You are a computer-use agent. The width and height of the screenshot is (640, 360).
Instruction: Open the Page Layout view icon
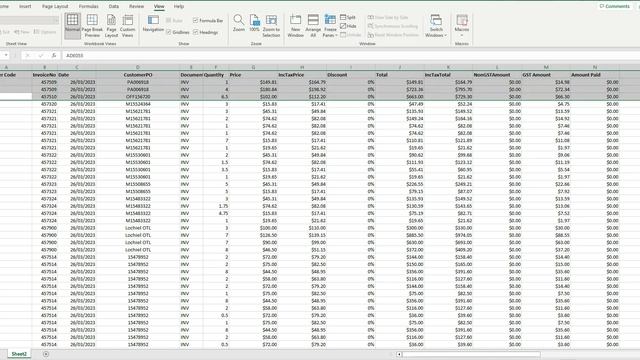coord(111,25)
